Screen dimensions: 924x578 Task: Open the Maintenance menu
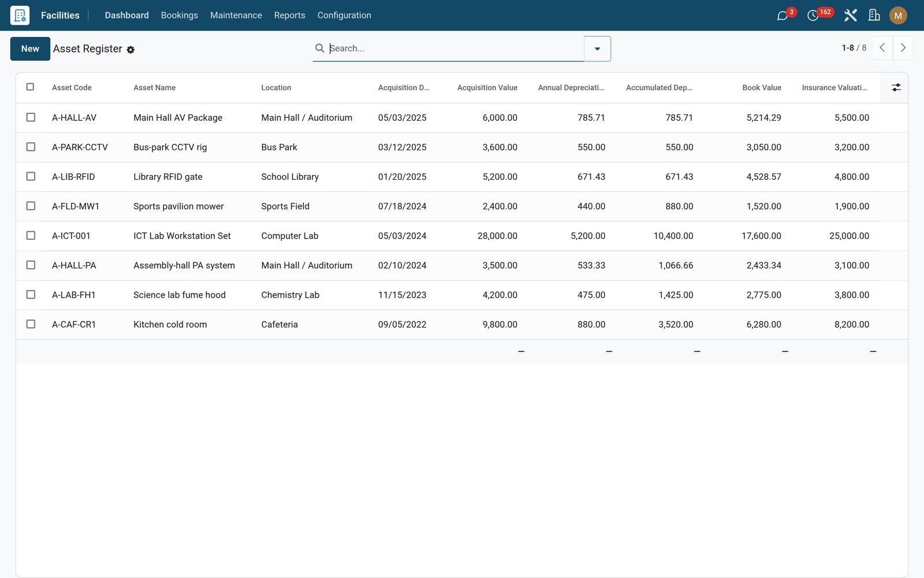click(236, 16)
